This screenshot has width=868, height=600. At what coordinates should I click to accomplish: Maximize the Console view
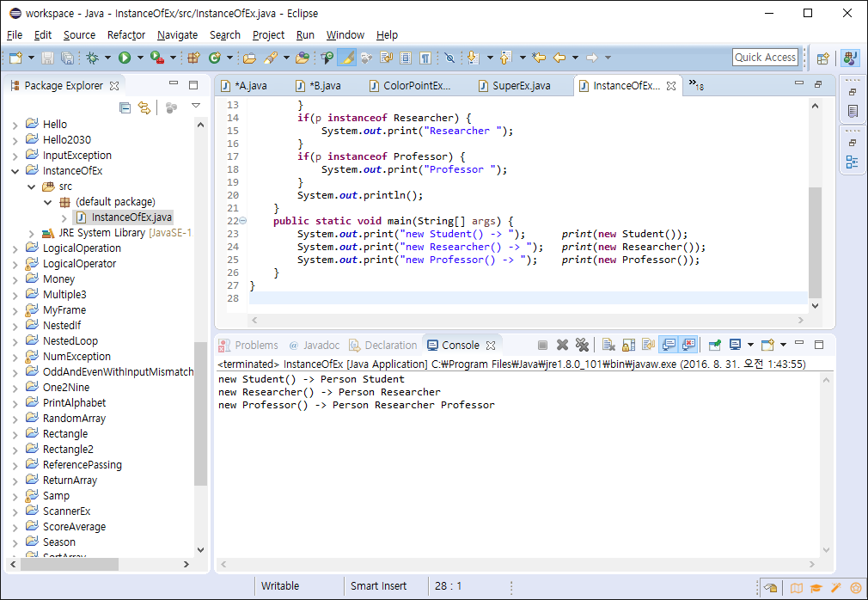(x=819, y=345)
